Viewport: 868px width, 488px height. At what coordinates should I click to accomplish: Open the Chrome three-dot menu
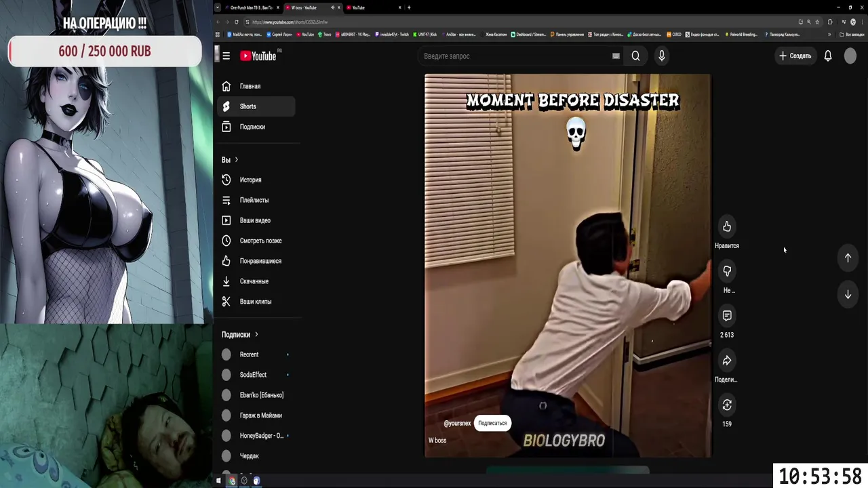862,22
